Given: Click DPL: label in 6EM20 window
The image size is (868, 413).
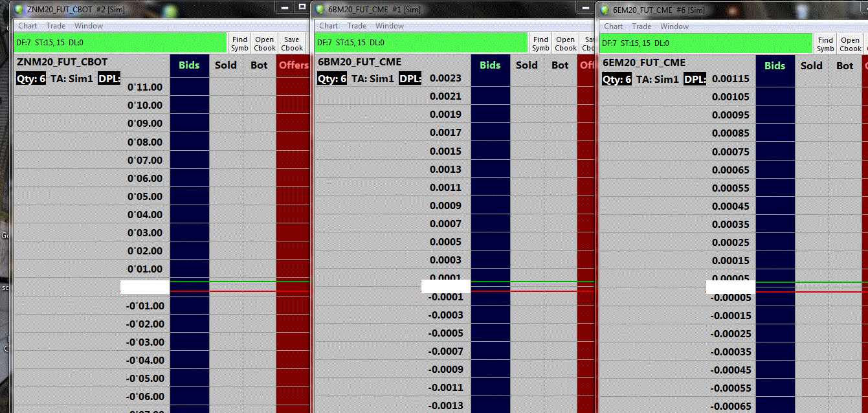Looking at the screenshot, I should (695, 80).
